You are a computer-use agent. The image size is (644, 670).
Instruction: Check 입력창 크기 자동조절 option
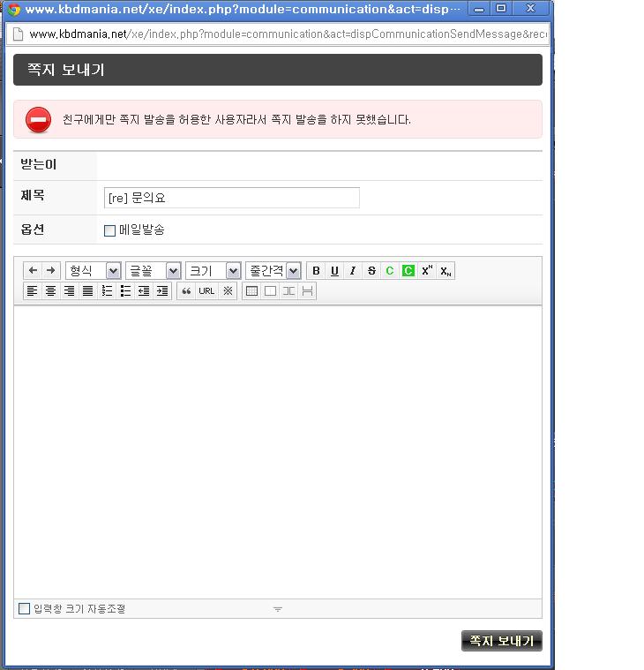tap(25, 608)
